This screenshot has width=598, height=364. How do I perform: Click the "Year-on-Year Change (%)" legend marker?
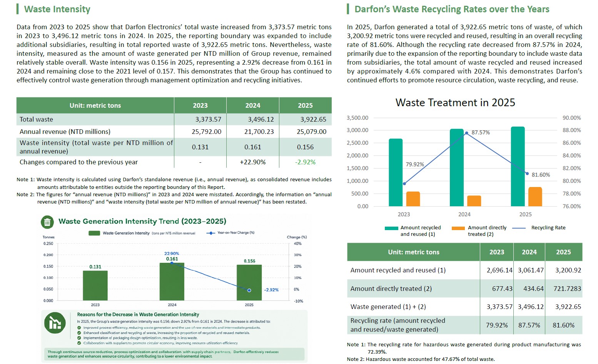[210, 233]
